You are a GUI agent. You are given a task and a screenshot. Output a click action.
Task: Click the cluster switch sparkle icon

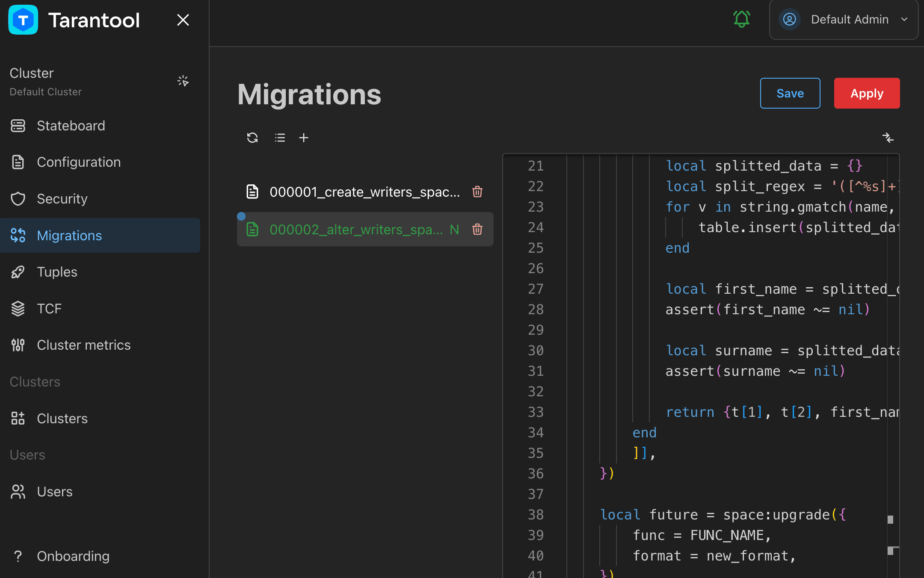(183, 81)
